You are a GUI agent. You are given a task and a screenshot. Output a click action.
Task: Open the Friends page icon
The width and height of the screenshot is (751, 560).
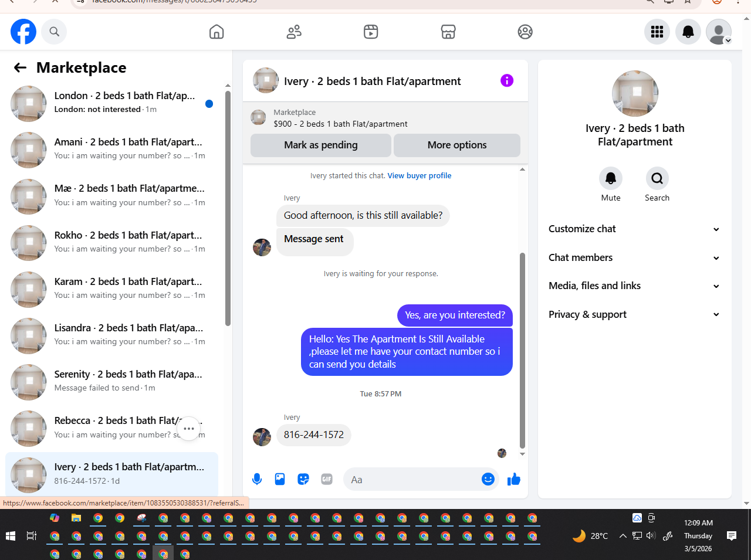click(294, 32)
